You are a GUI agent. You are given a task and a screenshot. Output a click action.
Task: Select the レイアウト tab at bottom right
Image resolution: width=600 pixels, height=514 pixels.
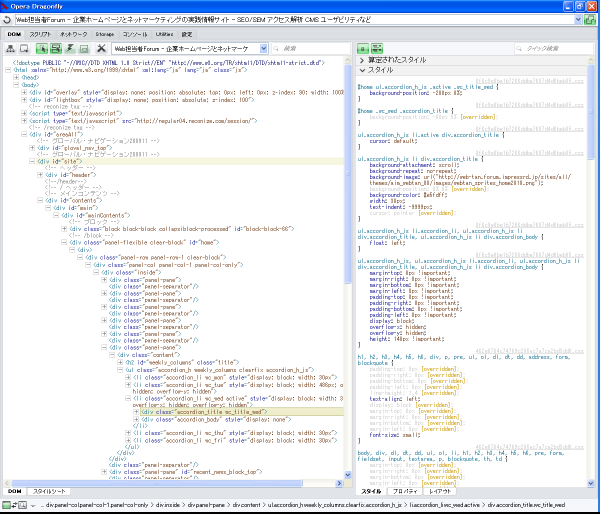(x=441, y=492)
